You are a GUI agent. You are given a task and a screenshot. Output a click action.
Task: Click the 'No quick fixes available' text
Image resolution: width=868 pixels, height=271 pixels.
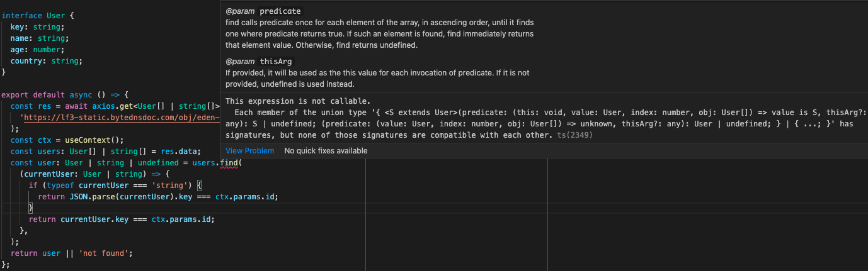click(326, 151)
